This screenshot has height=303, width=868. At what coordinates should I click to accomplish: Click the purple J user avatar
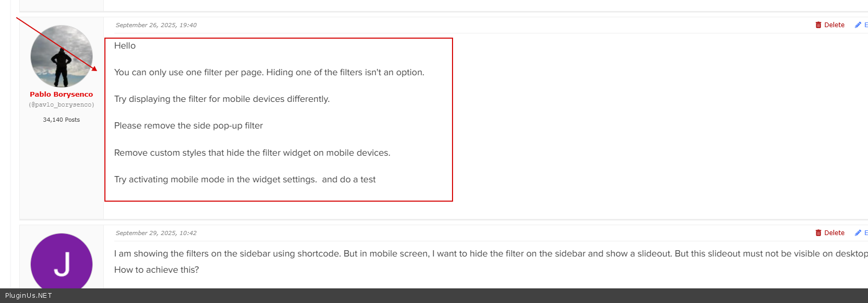click(62, 263)
